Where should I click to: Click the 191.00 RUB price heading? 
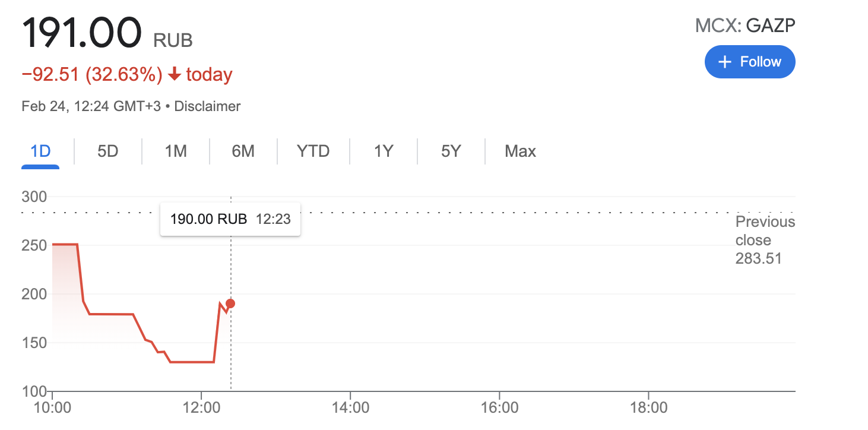point(107,33)
